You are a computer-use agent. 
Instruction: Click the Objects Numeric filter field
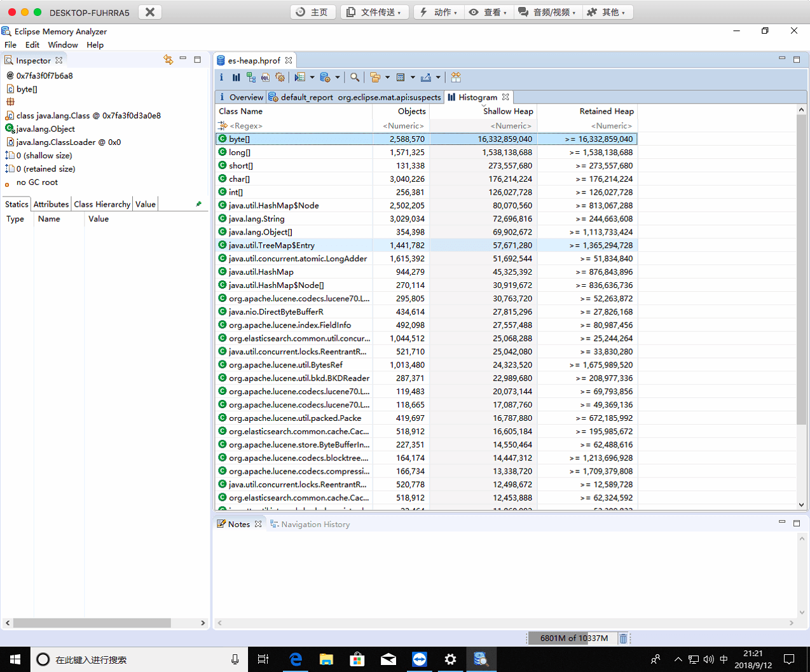[x=401, y=126]
